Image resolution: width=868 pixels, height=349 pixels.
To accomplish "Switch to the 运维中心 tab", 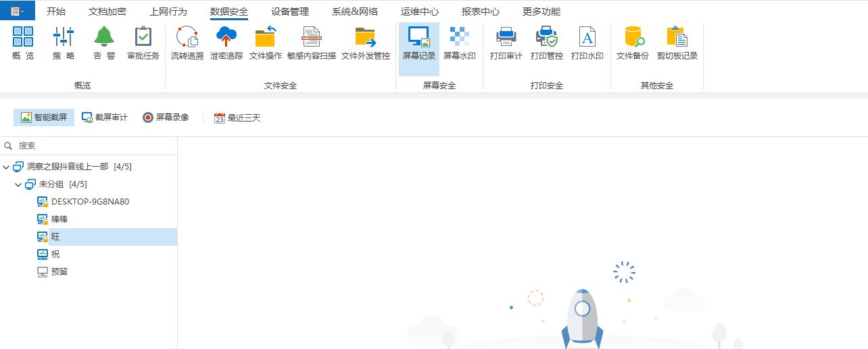I will coord(419,11).
